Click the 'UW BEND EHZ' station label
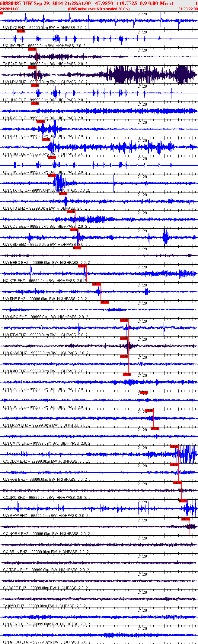This screenshot has height=644, width=198. pyautogui.click(x=16, y=624)
